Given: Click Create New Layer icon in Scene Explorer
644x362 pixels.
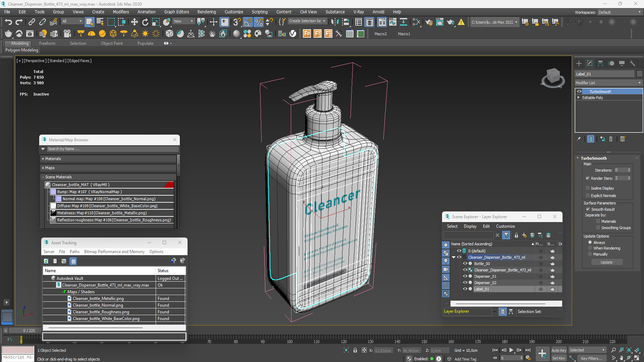Looking at the screenshot, I should pos(524,235).
